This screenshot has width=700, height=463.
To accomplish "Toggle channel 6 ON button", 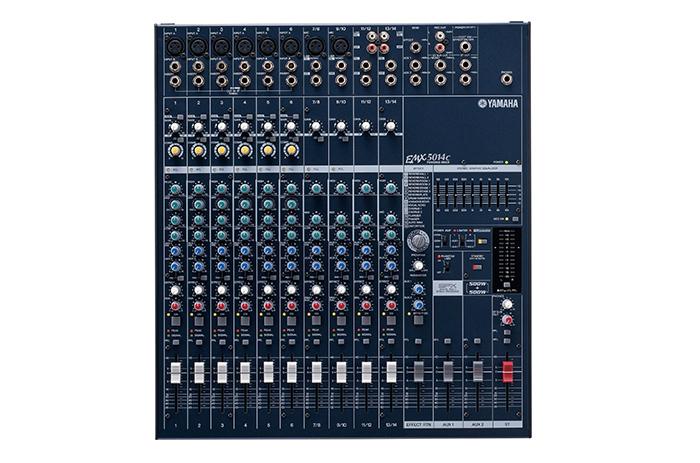I will click(292, 321).
